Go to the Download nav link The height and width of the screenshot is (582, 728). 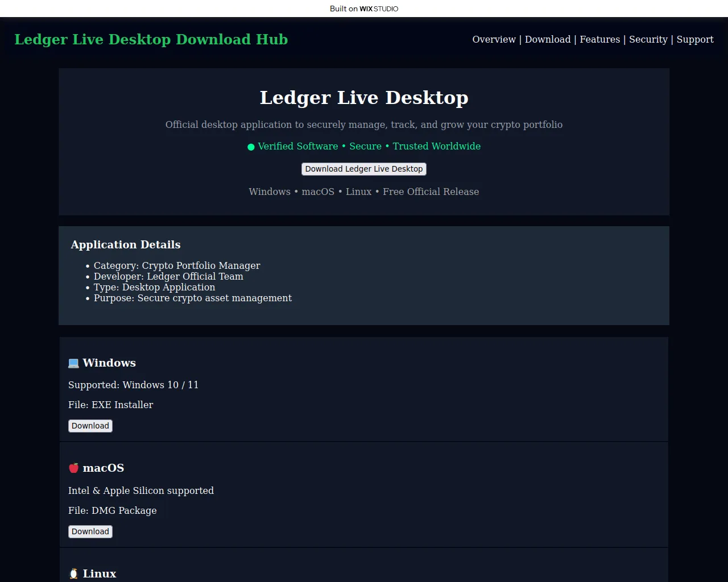pyautogui.click(x=547, y=39)
